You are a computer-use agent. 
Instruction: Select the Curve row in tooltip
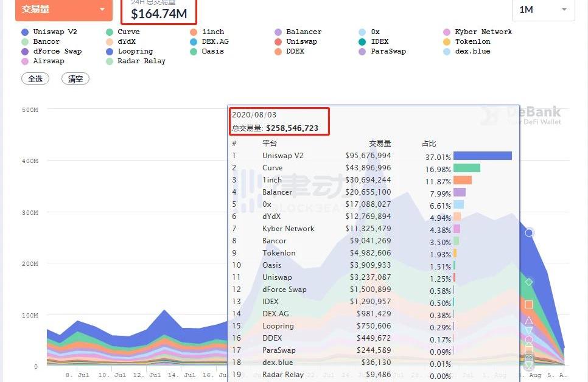(272, 168)
